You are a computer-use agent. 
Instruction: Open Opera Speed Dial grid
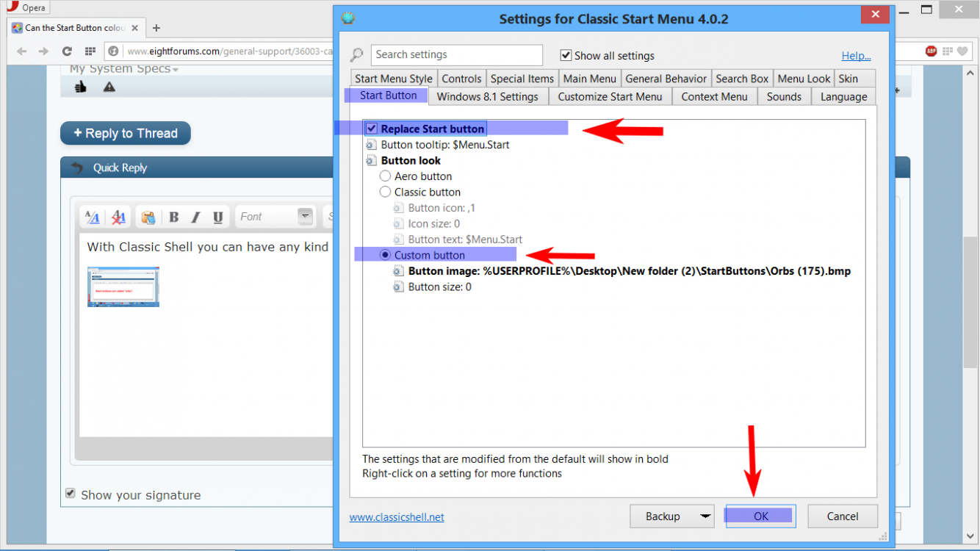point(90,51)
